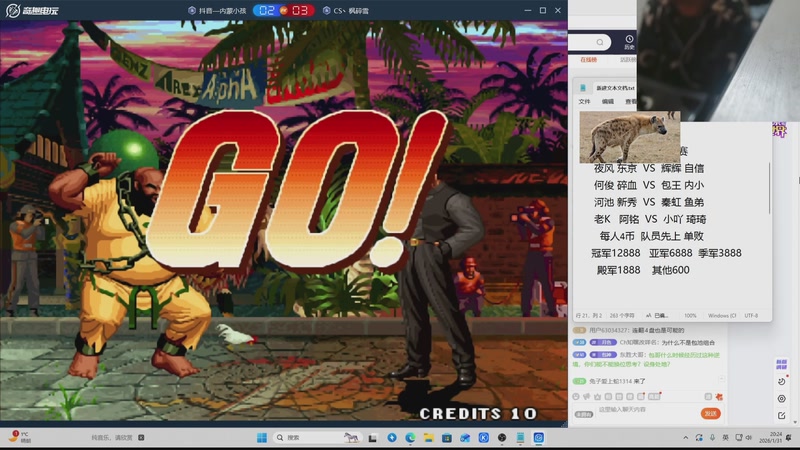Click the history clock icon in the side panel

tap(629, 39)
